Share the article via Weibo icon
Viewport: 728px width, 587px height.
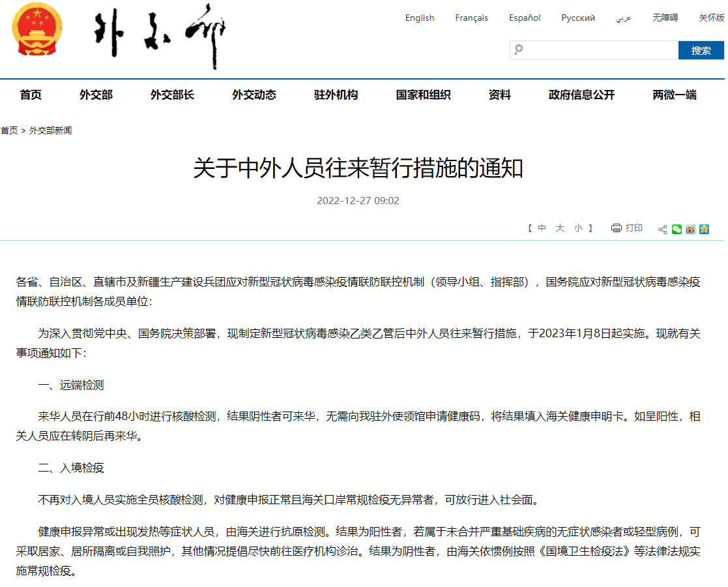click(690, 229)
